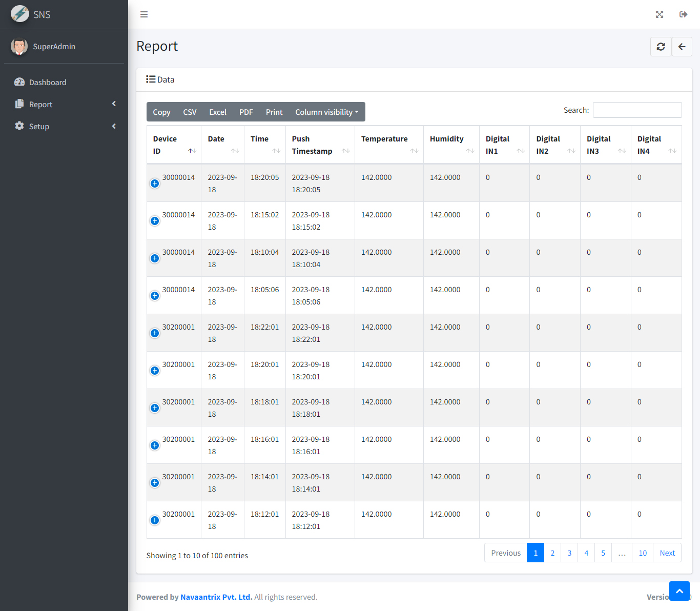Click the SuperAdmin avatar image
700x611 pixels.
point(19,46)
